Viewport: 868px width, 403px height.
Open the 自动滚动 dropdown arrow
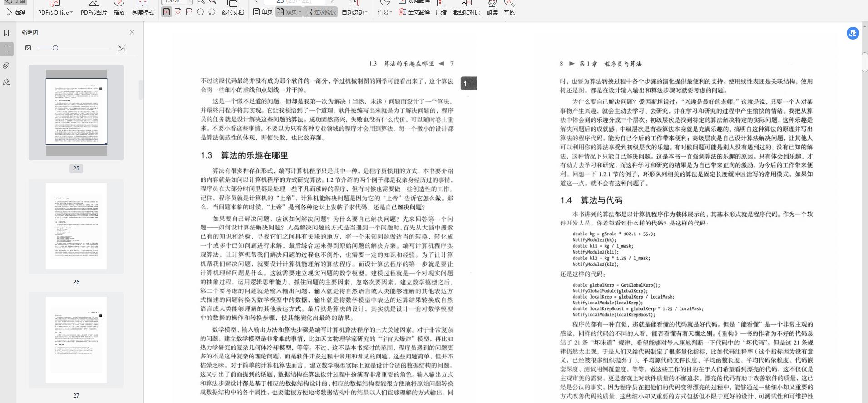click(x=366, y=13)
